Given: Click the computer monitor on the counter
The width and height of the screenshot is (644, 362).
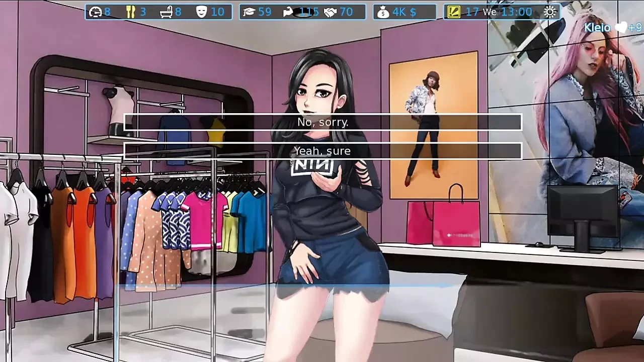Looking at the screenshot, I should tap(583, 218).
